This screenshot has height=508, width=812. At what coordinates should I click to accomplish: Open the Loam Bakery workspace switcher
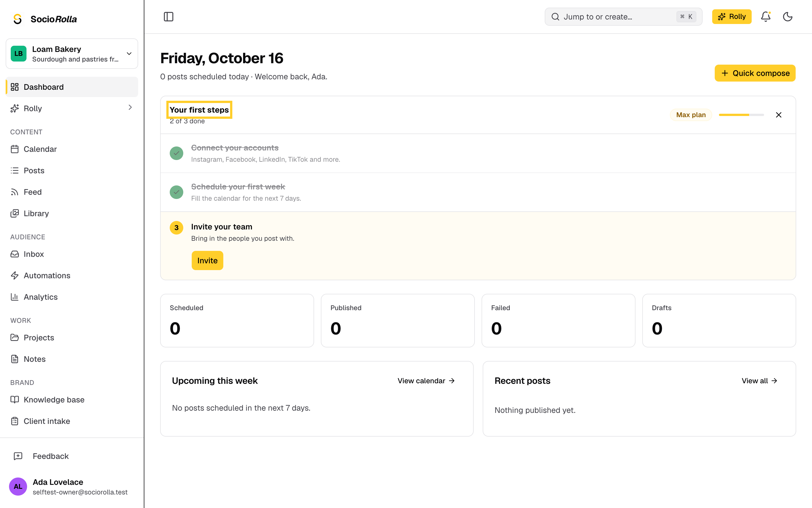72,54
